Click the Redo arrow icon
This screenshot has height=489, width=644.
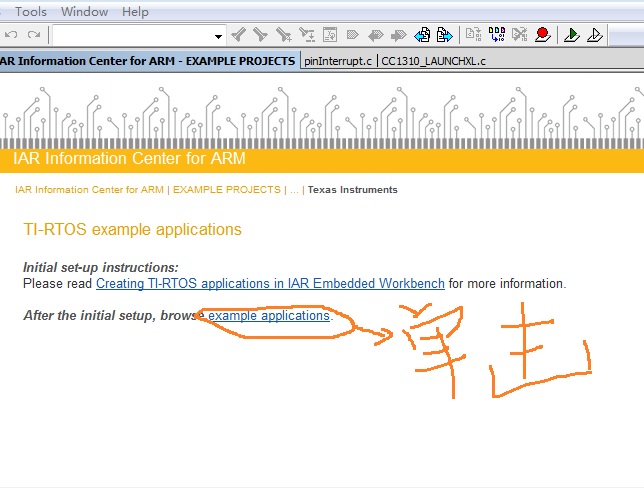[34, 34]
